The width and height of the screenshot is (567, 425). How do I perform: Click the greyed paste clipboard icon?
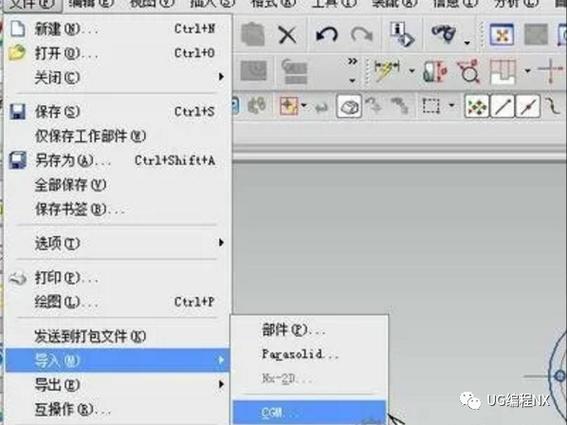pyautogui.click(x=253, y=34)
